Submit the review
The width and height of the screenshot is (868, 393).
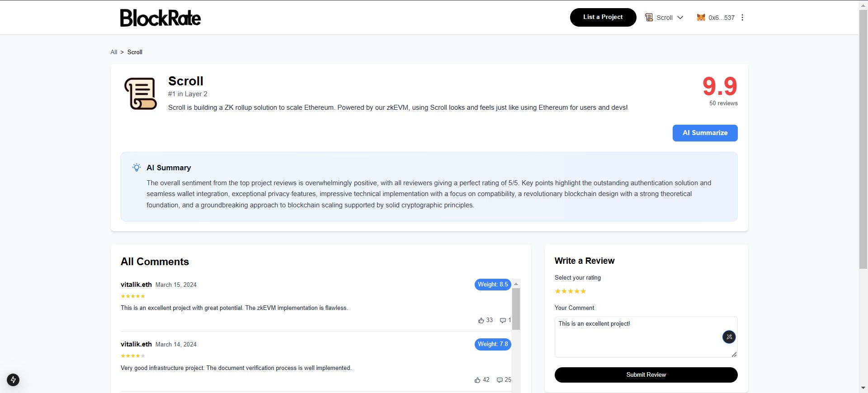[646, 375]
